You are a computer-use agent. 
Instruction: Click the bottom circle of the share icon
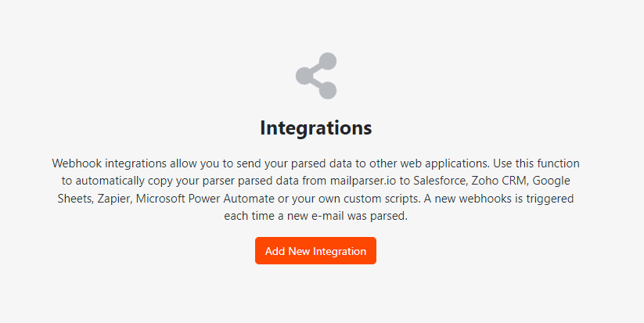[328, 90]
